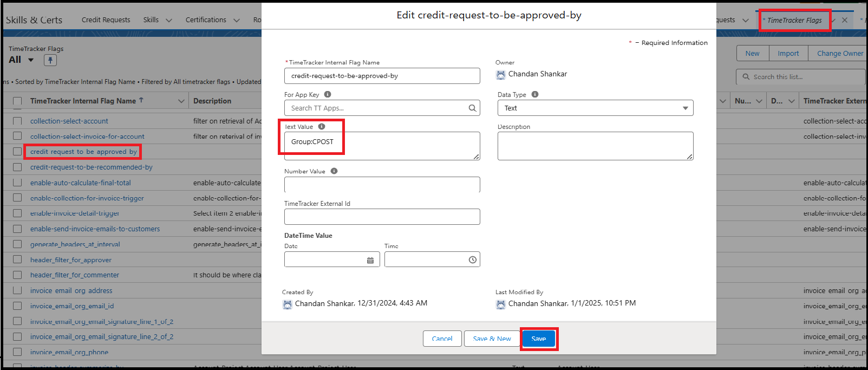Open the Skills tab dropdown chevron

pos(169,20)
